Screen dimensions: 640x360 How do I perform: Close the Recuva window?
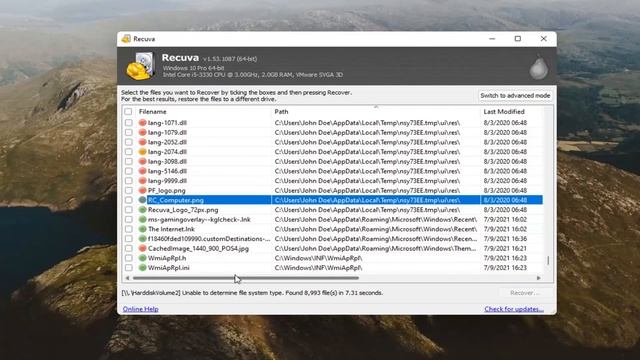coord(544,39)
